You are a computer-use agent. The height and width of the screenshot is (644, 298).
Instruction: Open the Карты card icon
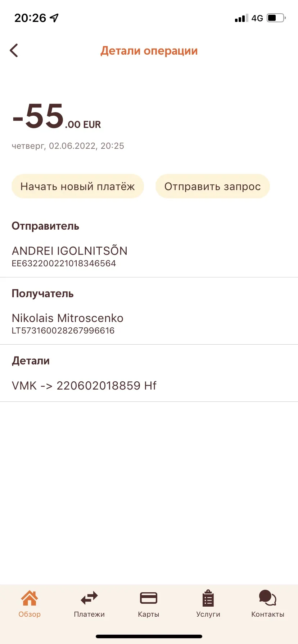pos(149,598)
